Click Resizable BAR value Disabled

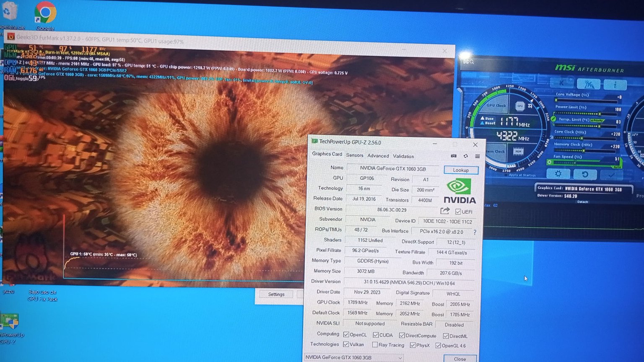454,325
